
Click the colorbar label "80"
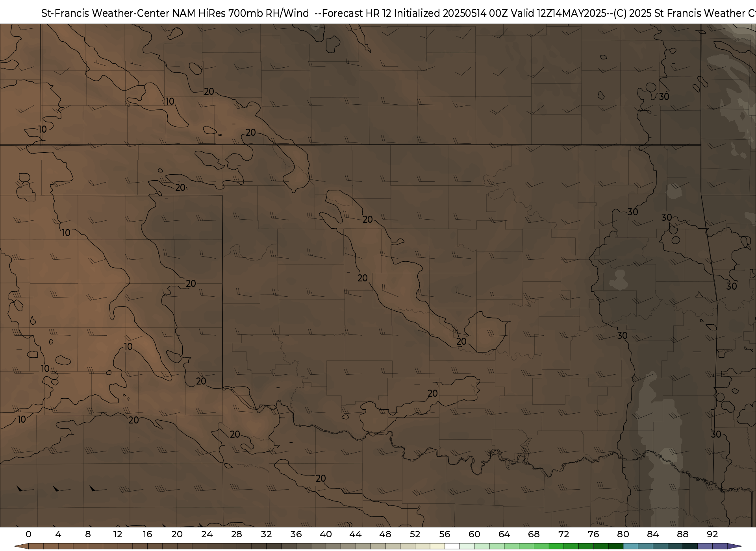pyautogui.click(x=623, y=534)
